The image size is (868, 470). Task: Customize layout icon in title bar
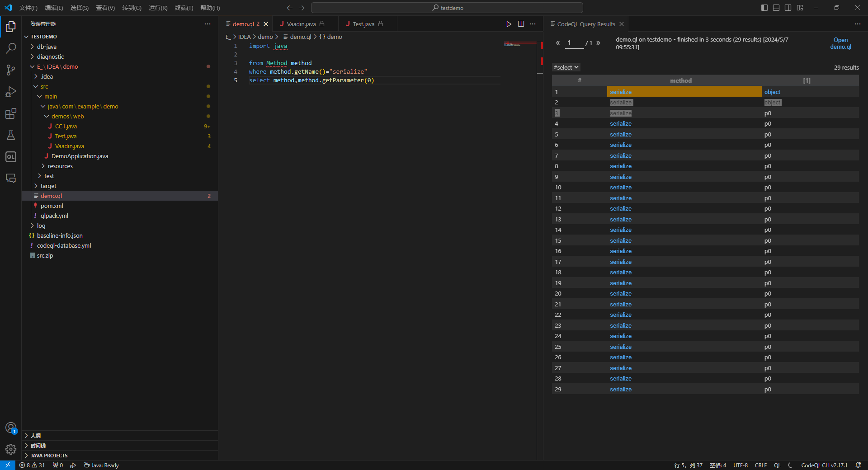tap(800, 8)
